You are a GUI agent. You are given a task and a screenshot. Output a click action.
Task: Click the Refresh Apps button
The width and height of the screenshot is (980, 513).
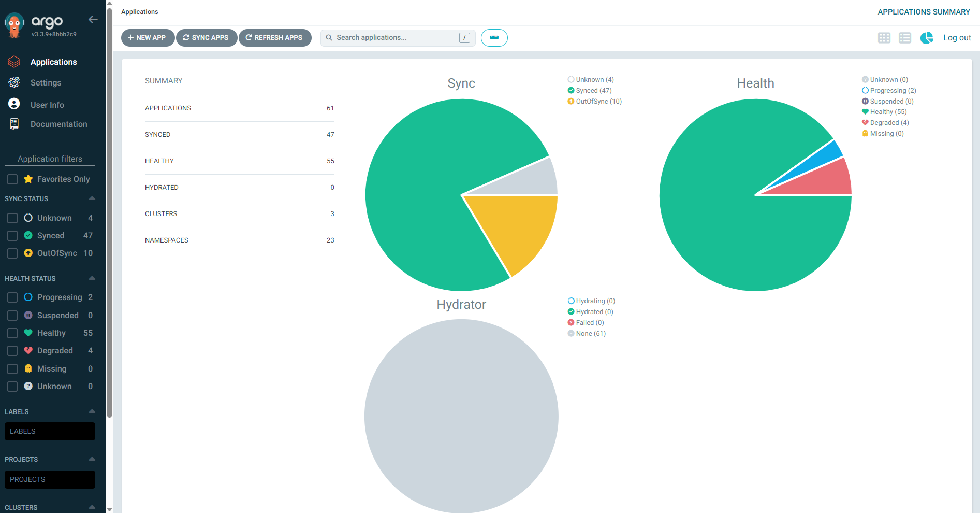coord(275,38)
